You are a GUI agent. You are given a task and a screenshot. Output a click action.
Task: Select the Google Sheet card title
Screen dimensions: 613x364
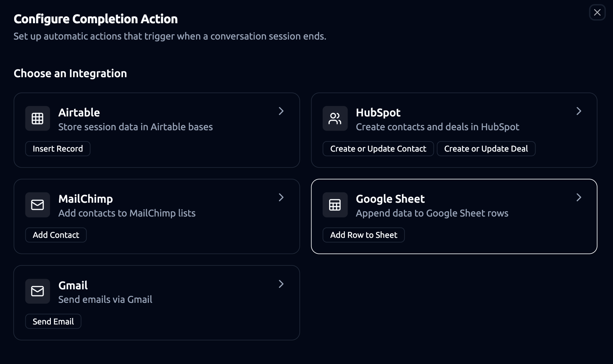[390, 199]
